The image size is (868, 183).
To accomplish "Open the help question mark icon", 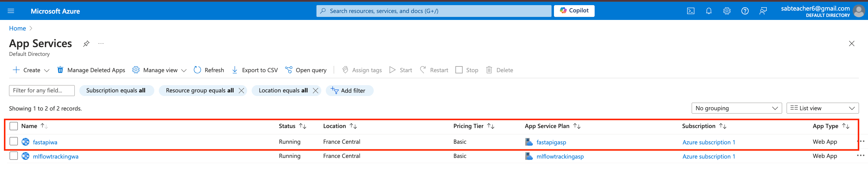I will (745, 11).
